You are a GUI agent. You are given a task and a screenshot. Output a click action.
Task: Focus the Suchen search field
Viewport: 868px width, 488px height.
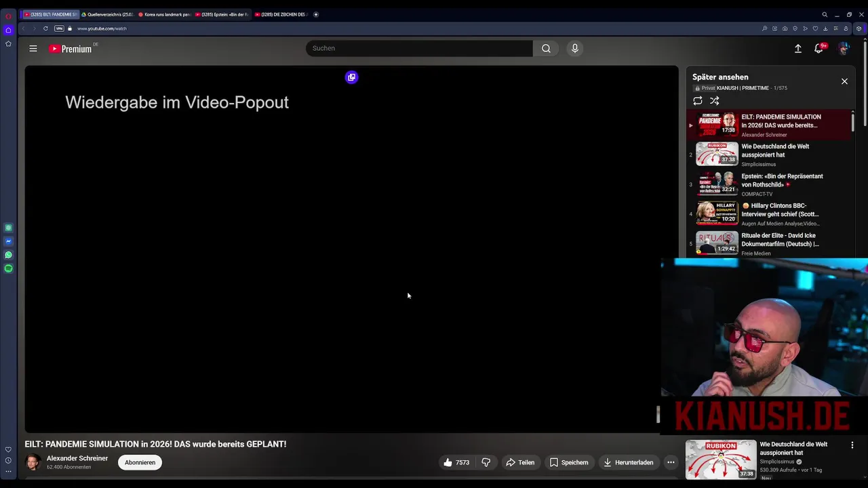pos(419,48)
